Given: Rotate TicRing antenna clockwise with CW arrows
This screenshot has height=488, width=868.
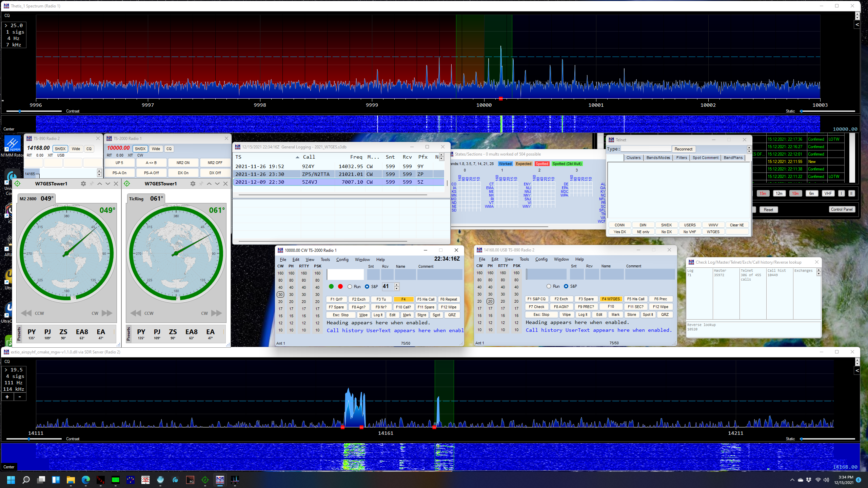Looking at the screenshot, I should click(x=216, y=313).
